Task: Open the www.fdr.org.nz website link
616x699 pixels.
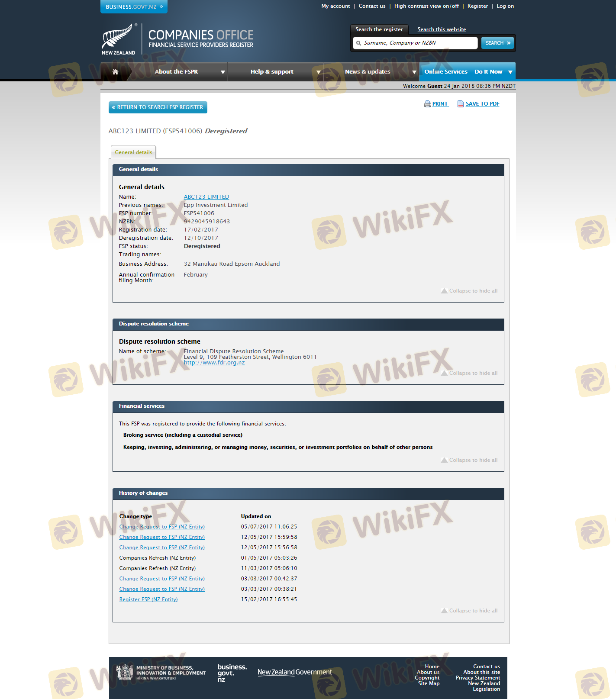Action: [x=214, y=363]
